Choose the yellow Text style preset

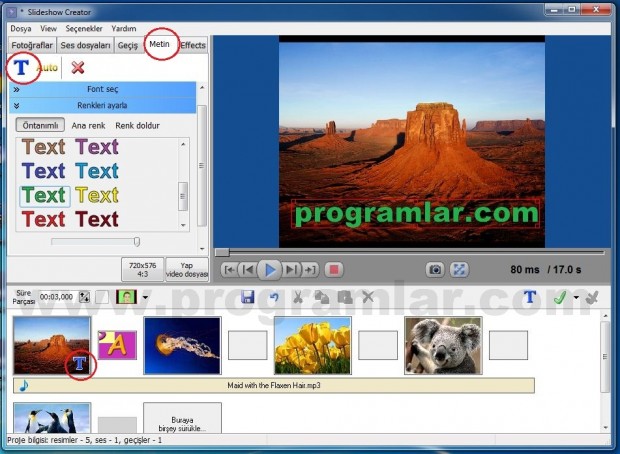[97, 195]
